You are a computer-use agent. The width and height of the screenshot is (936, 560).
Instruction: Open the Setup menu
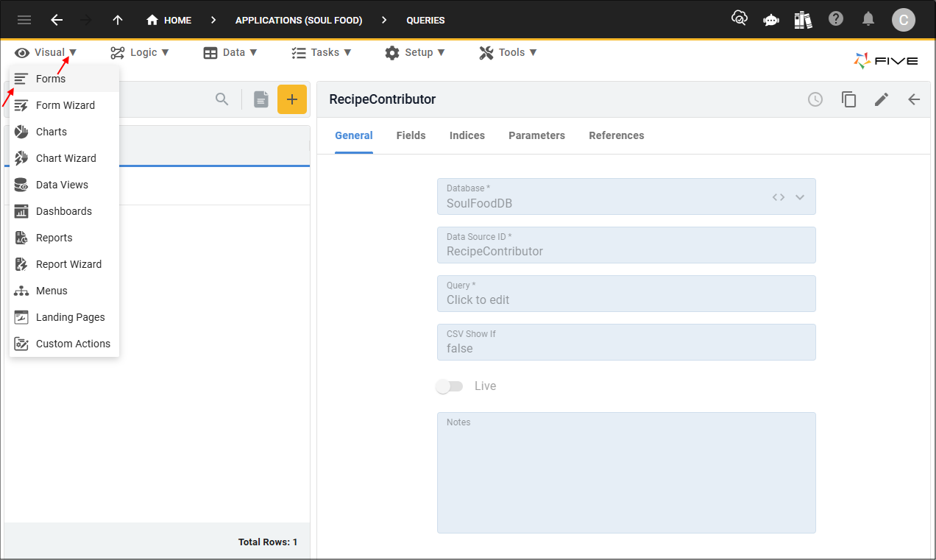pos(415,52)
